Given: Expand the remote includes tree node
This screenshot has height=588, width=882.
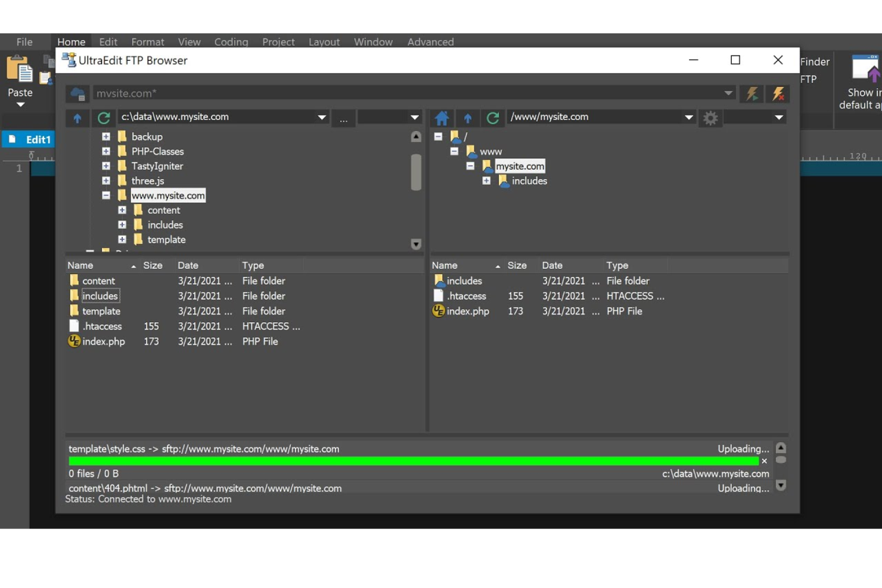Looking at the screenshot, I should (487, 181).
